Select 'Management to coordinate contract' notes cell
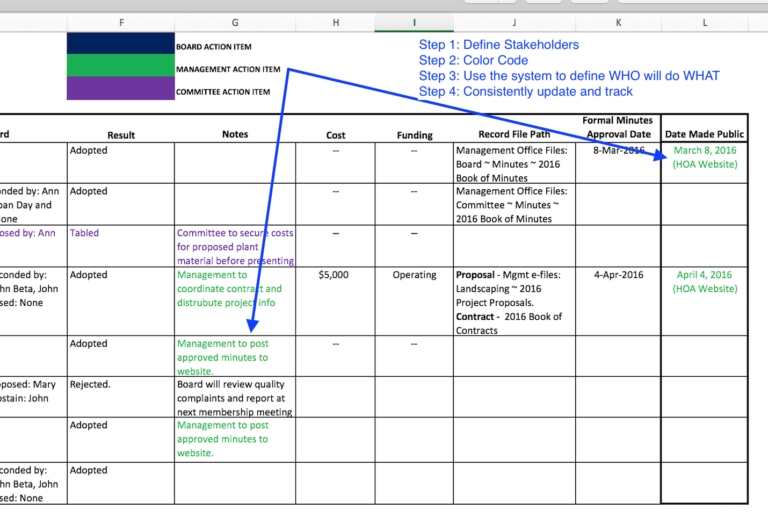The width and height of the screenshot is (768, 517). pyautogui.click(x=235, y=301)
